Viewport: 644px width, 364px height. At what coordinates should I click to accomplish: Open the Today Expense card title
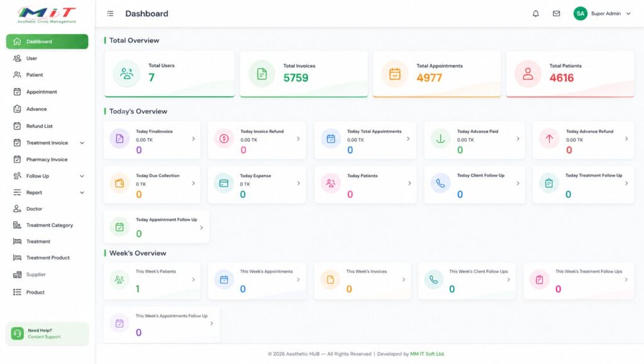click(x=255, y=176)
